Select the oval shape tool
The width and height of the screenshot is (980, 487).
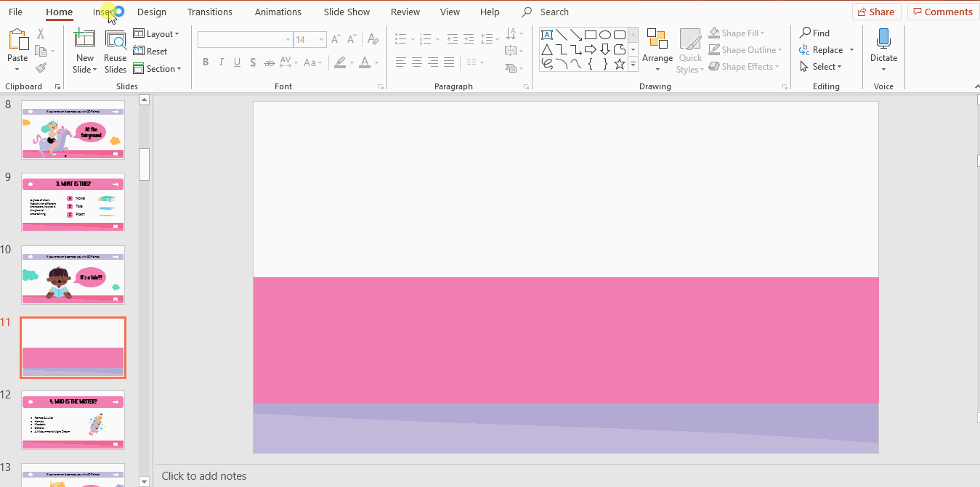click(x=604, y=34)
